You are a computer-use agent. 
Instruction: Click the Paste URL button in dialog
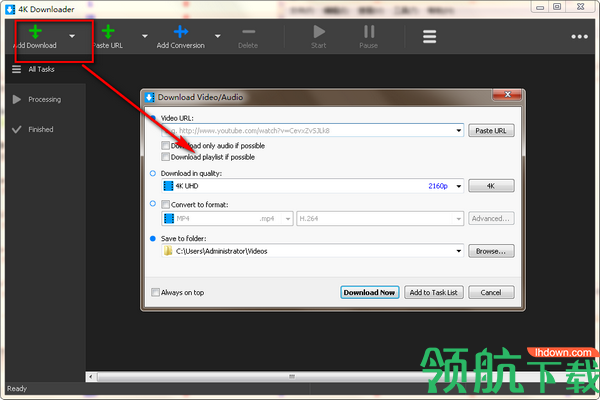click(x=491, y=131)
